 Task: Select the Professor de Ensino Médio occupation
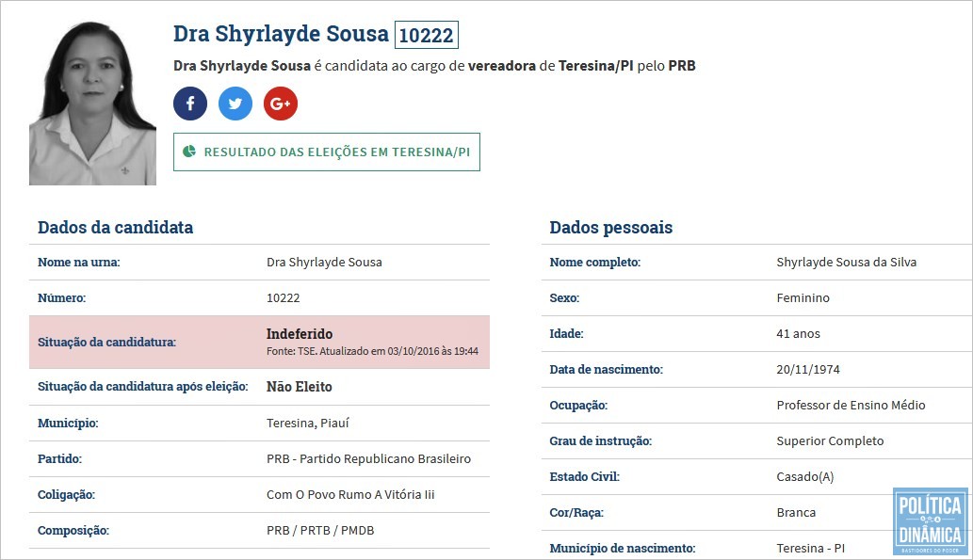pos(851,405)
